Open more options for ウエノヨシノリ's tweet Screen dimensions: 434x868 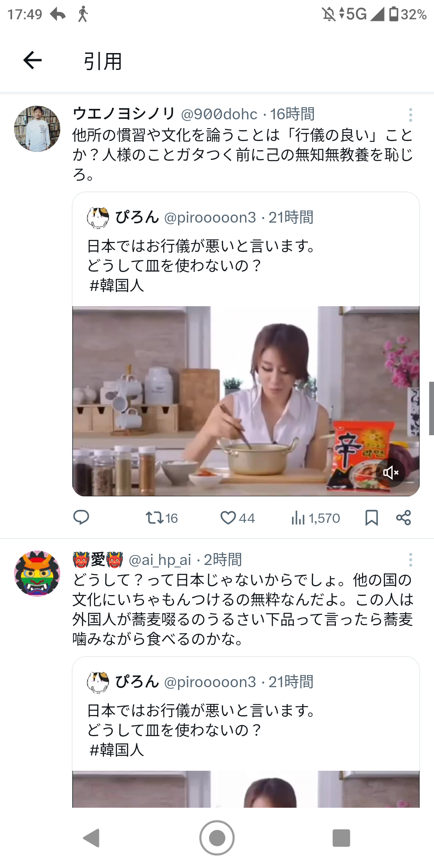click(410, 115)
